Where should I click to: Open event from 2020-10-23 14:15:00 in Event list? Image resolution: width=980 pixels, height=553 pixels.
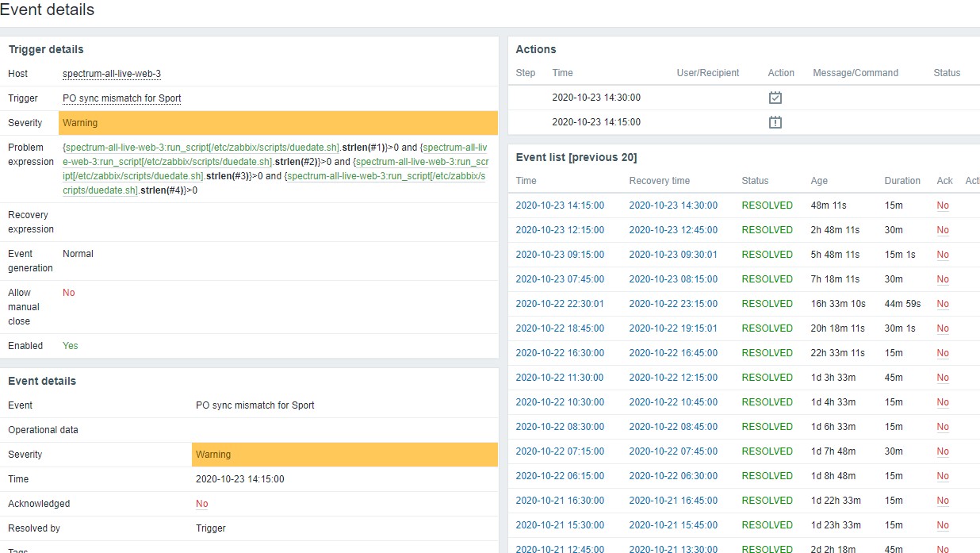click(x=559, y=205)
